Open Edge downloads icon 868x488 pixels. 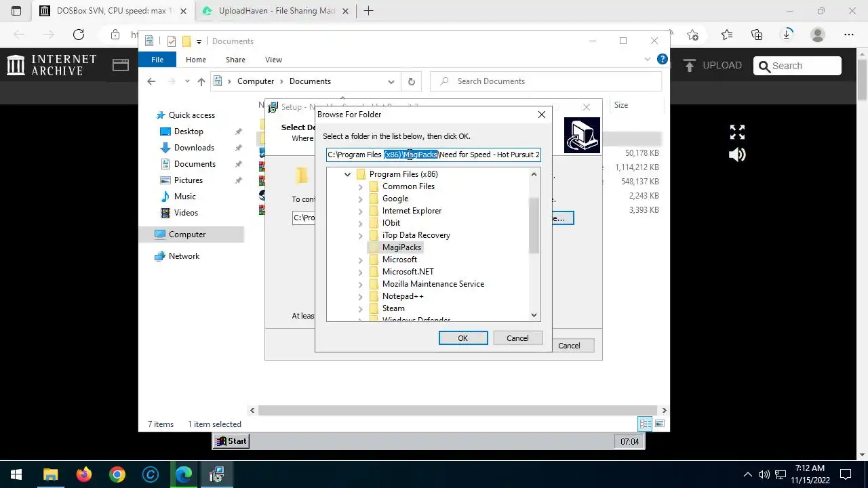pos(787,35)
